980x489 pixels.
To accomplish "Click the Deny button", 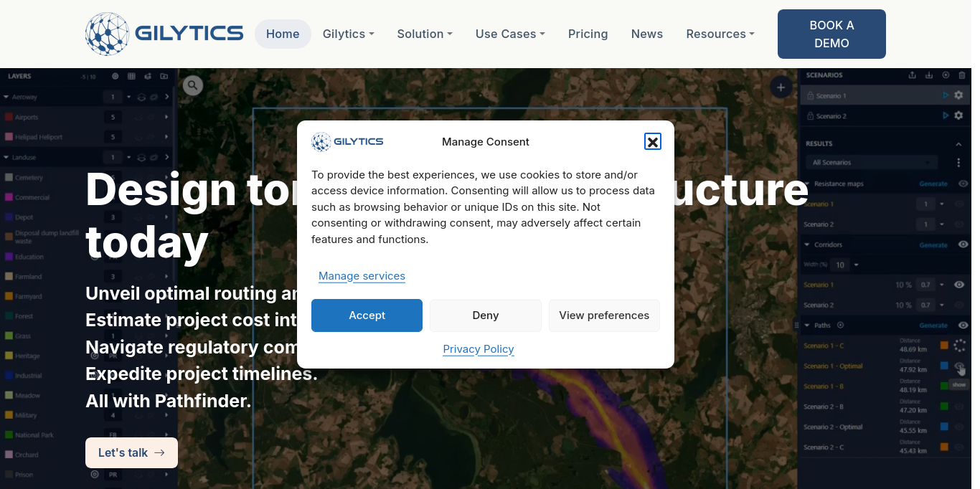I will 485,315.
